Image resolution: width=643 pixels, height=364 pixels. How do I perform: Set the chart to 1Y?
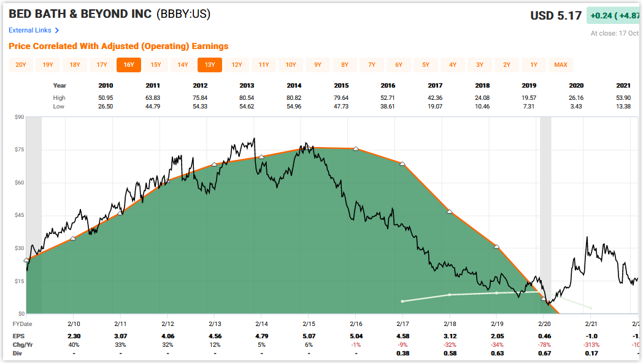[x=534, y=65]
